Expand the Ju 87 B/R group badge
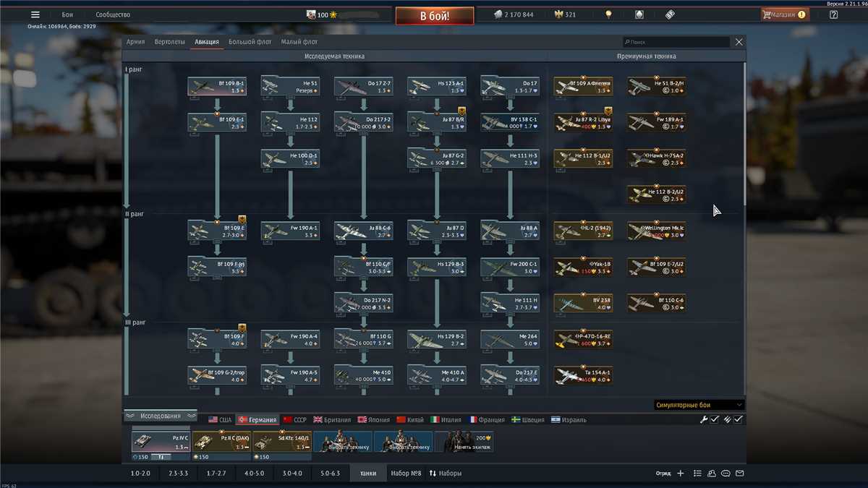Image resolution: width=868 pixels, height=488 pixels. click(x=461, y=111)
